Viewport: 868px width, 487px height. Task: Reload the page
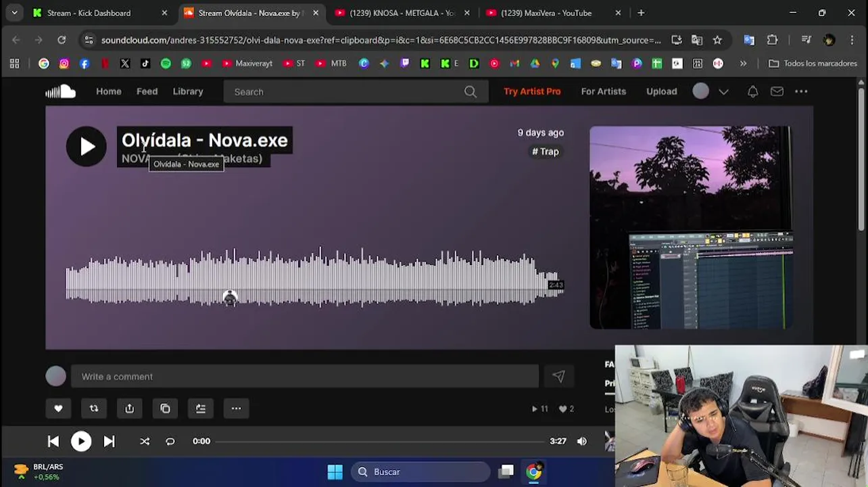pos(62,40)
